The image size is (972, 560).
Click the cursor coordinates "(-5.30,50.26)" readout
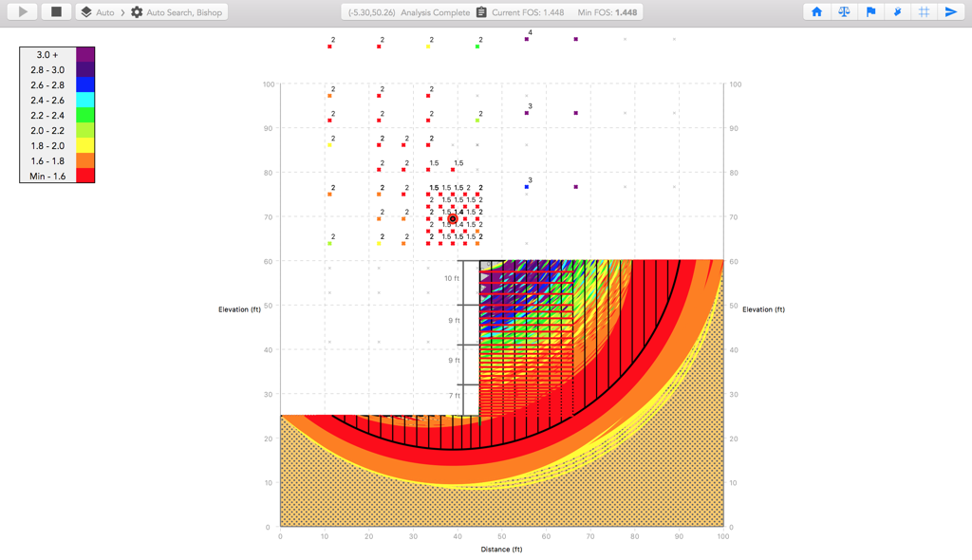(x=371, y=12)
